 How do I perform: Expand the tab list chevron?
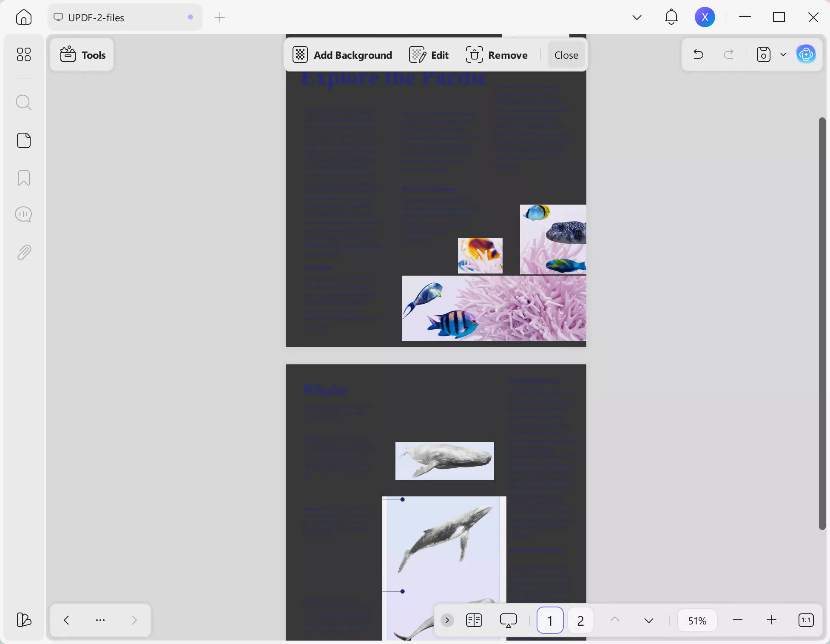click(x=637, y=17)
